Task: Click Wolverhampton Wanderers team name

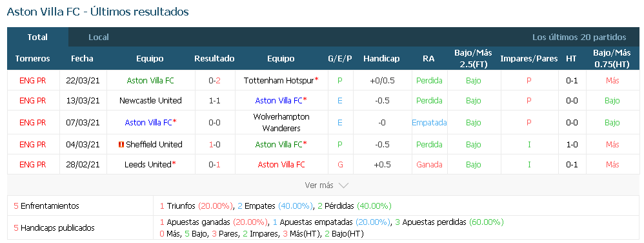Action: [x=281, y=123]
